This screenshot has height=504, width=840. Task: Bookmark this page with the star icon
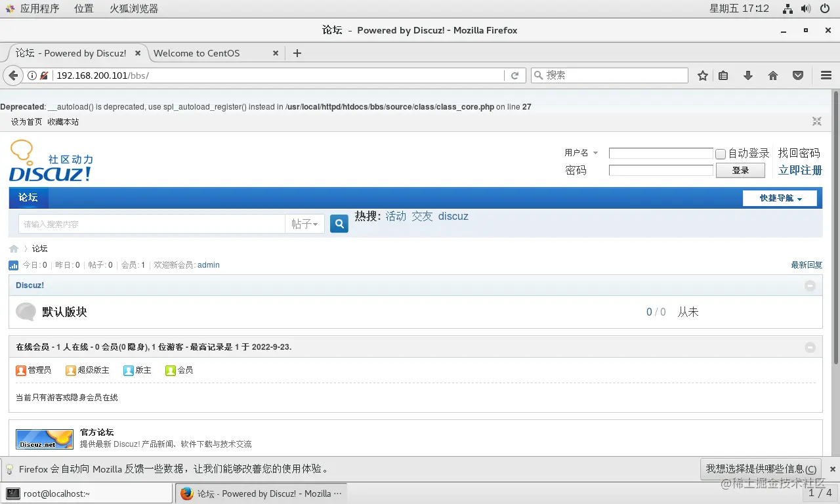tap(703, 75)
